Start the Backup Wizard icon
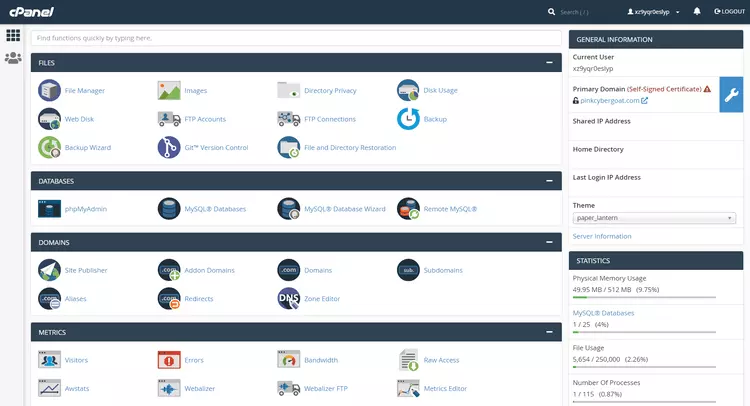 [49, 147]
